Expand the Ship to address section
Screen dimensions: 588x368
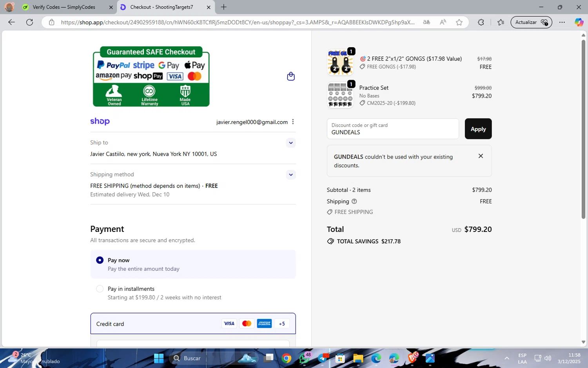point(290,143)
